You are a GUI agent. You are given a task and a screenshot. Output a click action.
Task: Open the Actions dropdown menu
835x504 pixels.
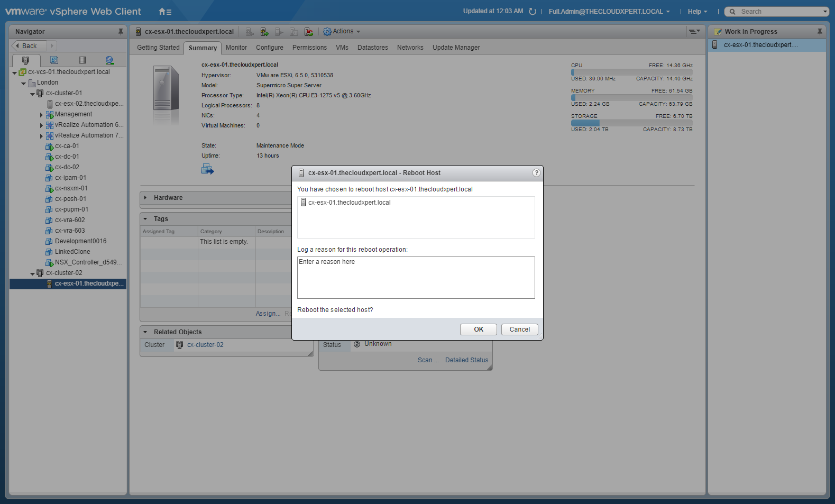[x=342, y=32]
